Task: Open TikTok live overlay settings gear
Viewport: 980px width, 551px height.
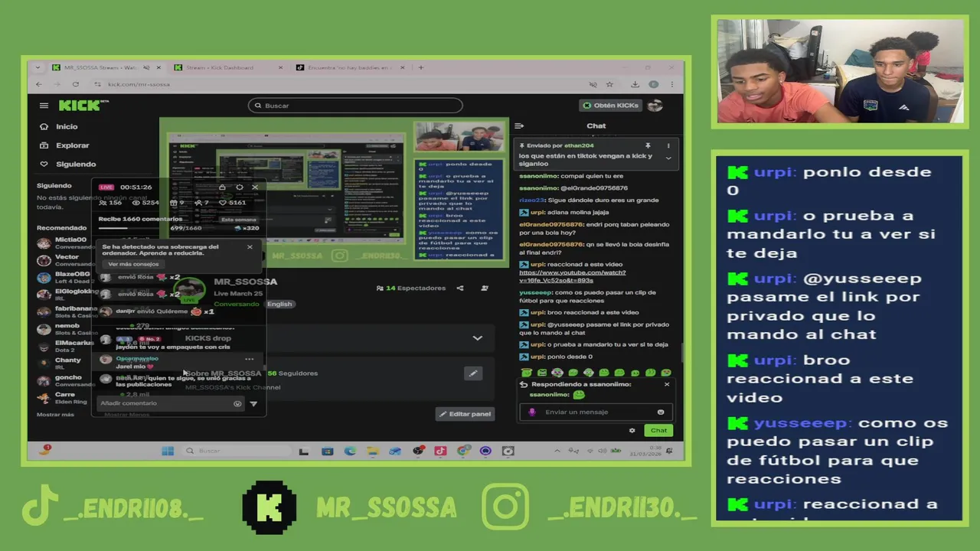Action: point(239,187)
